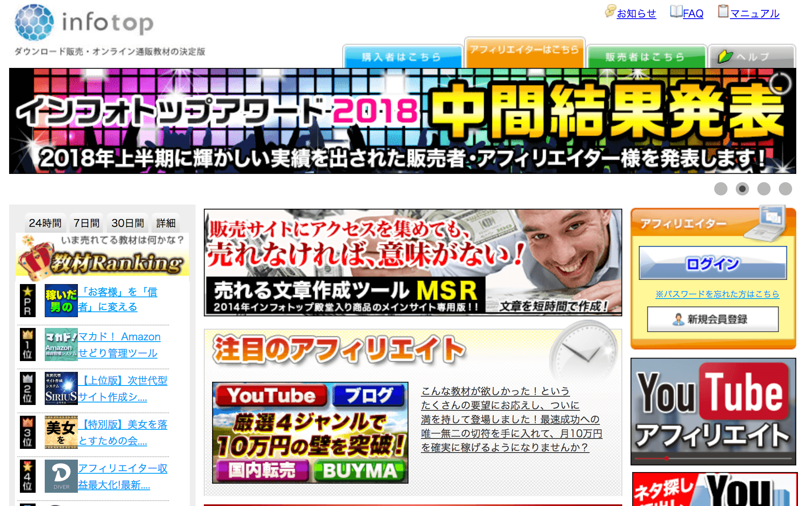Click the 新規会員登録 button
The height and width of the screenshot is (506, 812).
[713, 319]
